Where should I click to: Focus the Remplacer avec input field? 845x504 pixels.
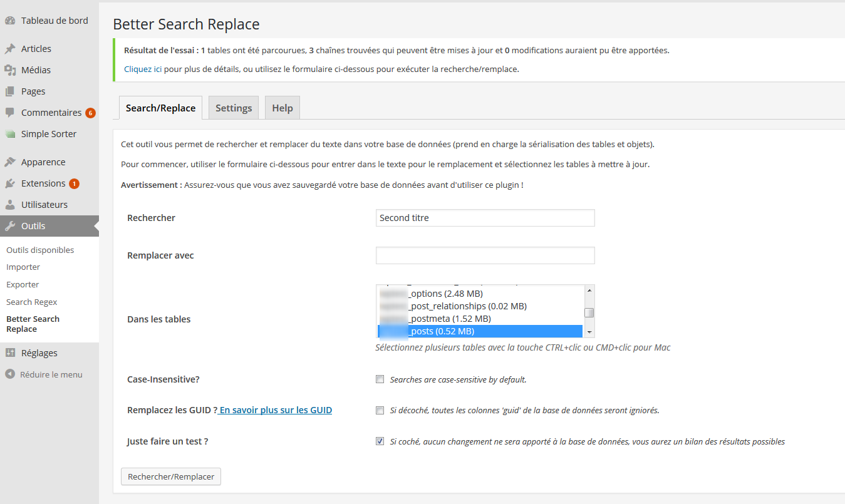pos(485,255)
